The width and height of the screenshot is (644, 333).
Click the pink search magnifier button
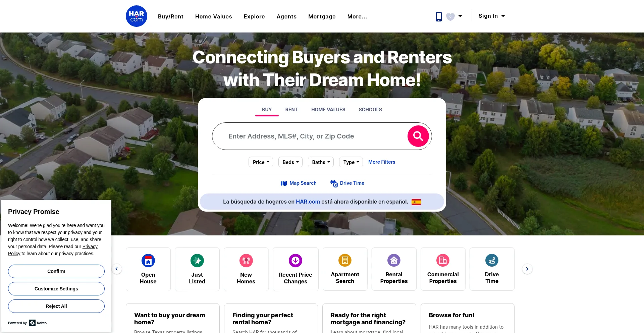(x=418, y=136)
